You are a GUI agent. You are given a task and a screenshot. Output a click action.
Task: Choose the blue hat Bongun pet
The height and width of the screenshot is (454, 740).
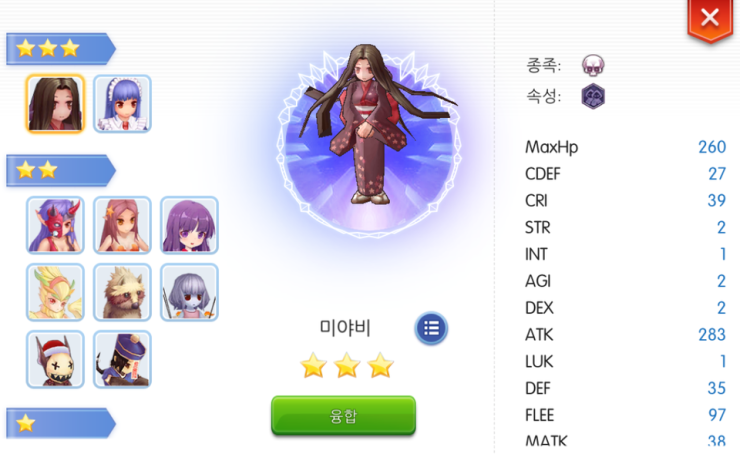click(122, 360)
